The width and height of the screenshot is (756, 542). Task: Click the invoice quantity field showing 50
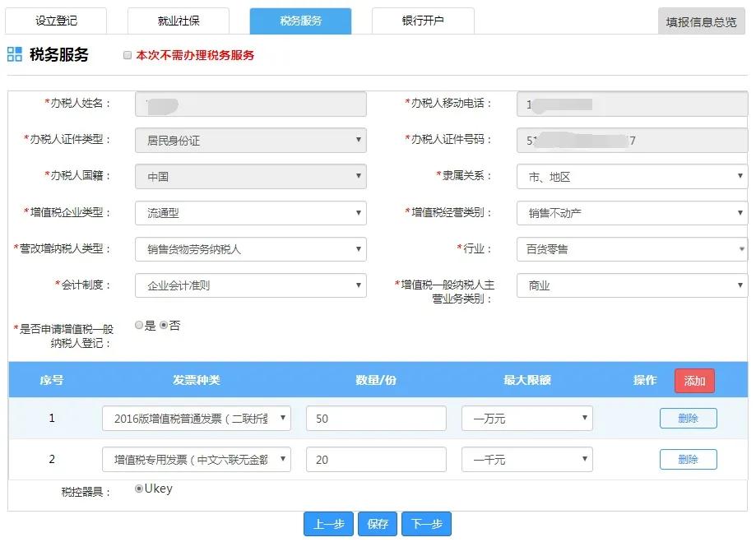pyautogui.click(x=375, y=418)
